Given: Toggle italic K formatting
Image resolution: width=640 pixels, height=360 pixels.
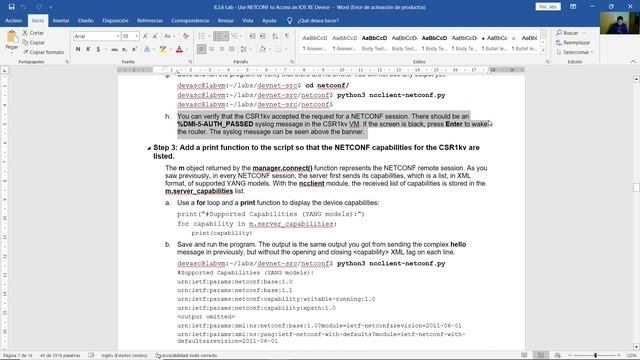Looking at the screenshot, I should pos(88,49).
